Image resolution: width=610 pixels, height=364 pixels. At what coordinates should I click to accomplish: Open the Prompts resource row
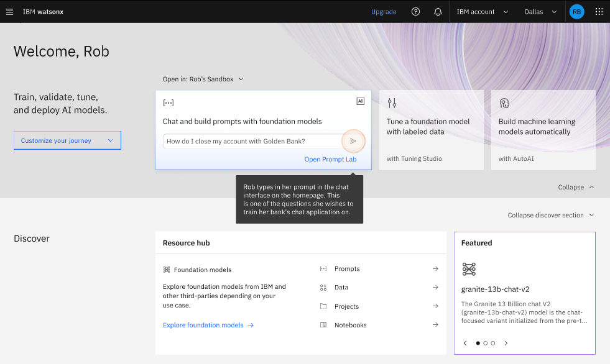tap(379, 269)
